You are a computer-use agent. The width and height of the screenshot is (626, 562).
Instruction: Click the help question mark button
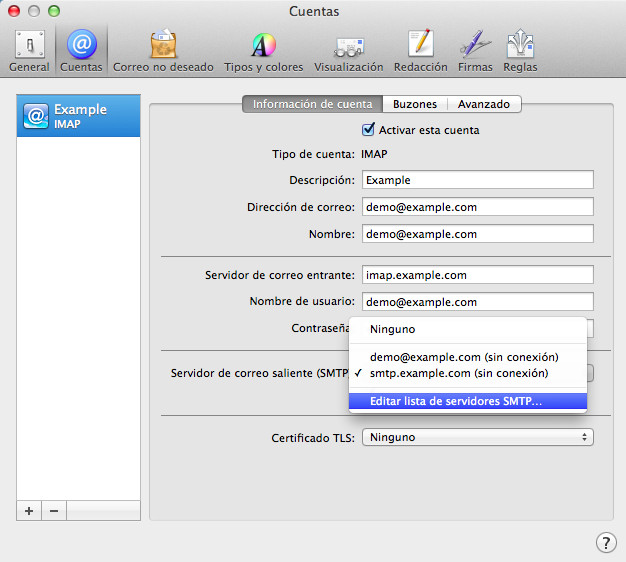point(605,542)
